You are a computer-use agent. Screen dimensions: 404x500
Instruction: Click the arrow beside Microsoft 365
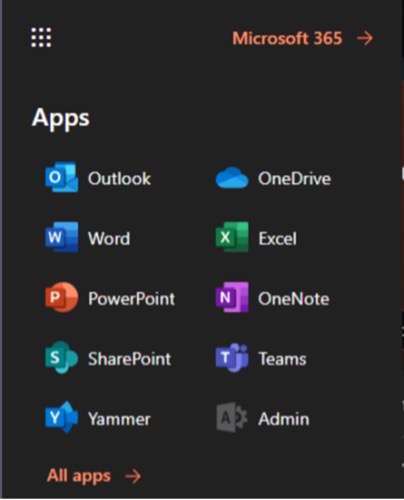(365, 38)
